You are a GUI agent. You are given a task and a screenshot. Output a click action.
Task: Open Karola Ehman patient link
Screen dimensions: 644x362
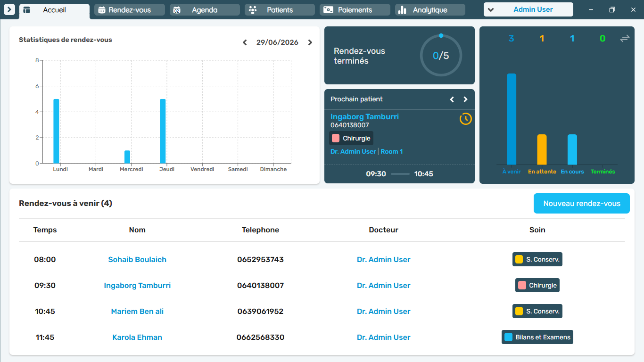(137, 337)
